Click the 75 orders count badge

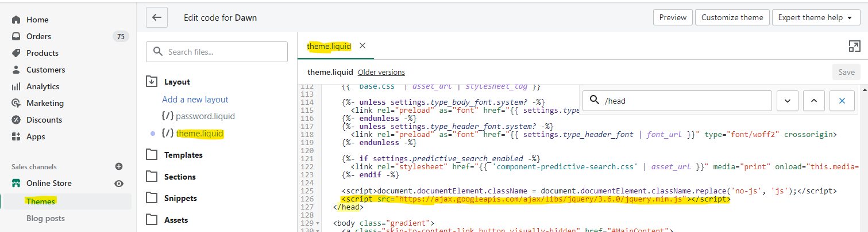point(120,36)
